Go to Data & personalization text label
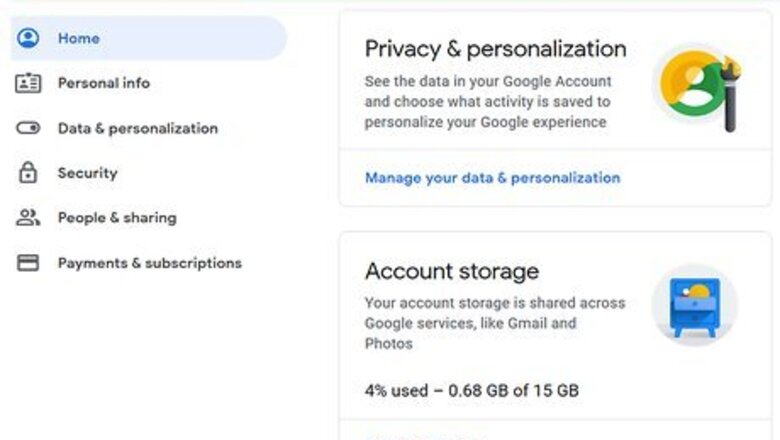 tap(137, 128)
